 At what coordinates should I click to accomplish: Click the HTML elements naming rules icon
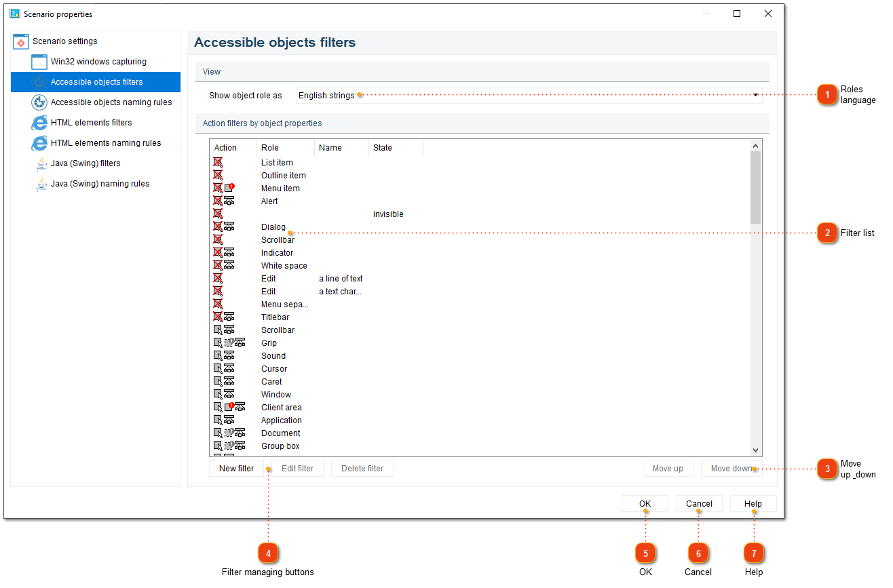(x=39, y=143)
